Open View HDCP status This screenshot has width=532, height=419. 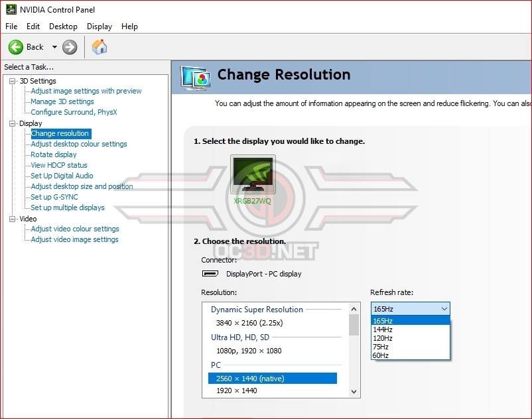[x=59, y=165]
